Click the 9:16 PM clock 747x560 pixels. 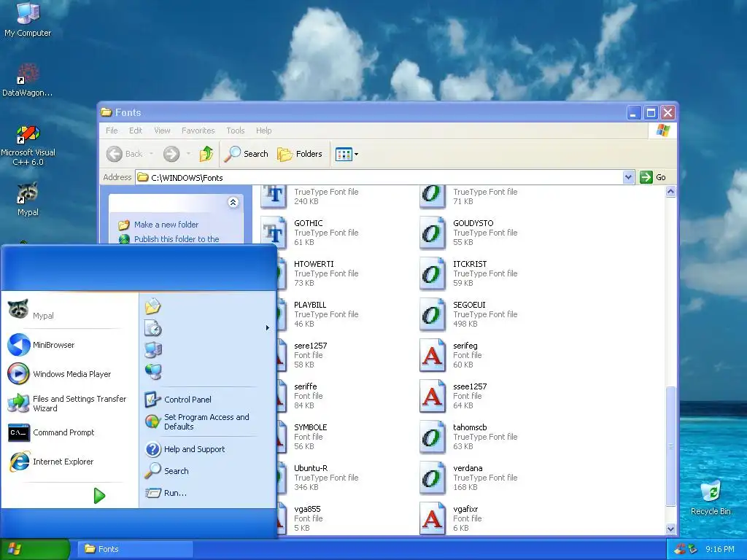click(719, 549)
